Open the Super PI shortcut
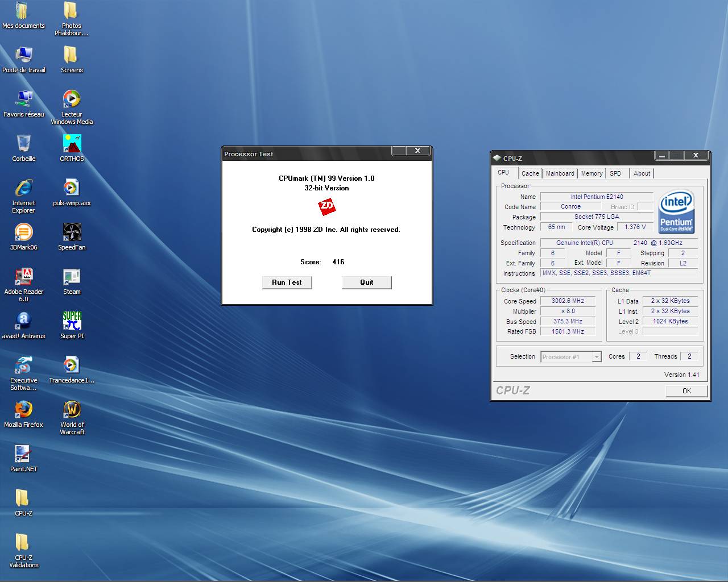The image size is (728, 582). point(72,322)
